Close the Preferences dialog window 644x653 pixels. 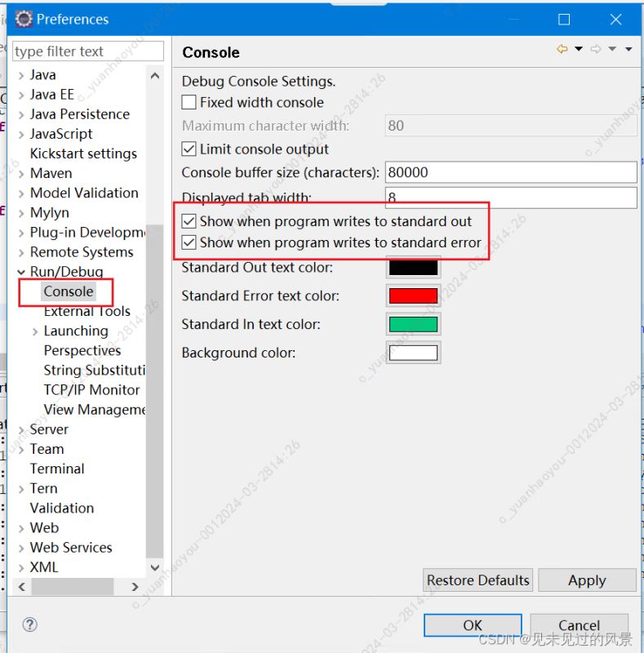click(615, 19)
